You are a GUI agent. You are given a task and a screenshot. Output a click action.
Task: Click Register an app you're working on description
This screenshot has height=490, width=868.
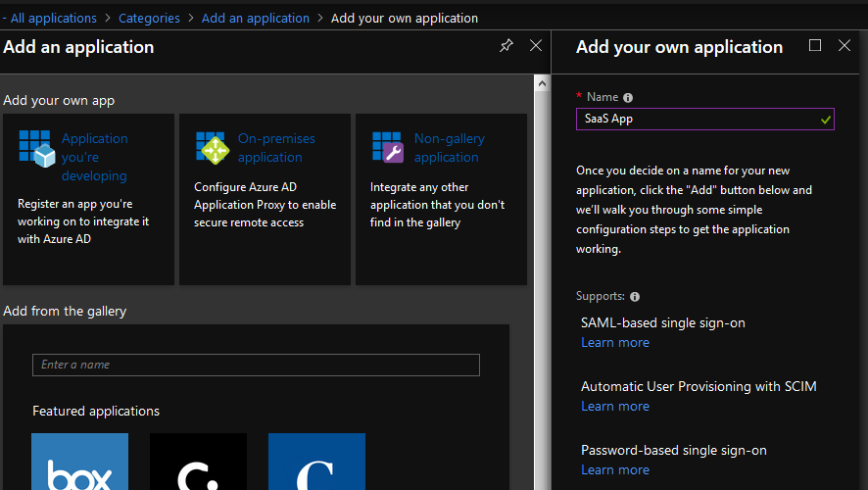click(83, 221)
